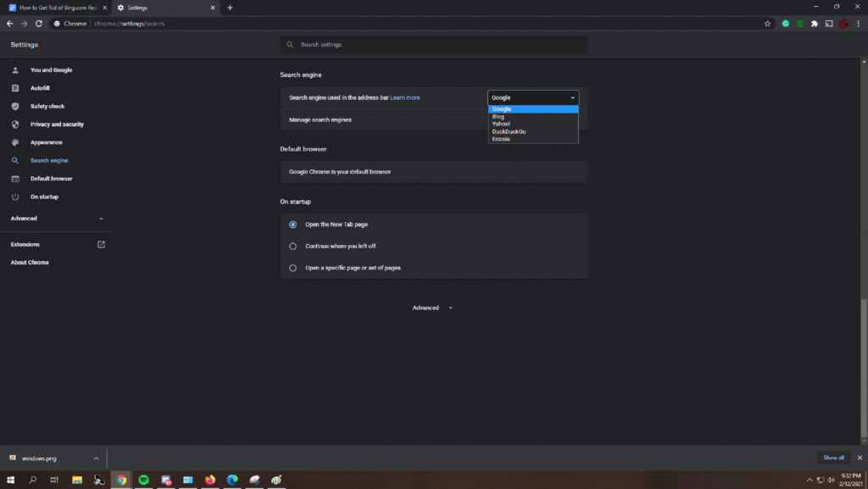Click the page vertical scrollbar thumb

coord(864,368)
